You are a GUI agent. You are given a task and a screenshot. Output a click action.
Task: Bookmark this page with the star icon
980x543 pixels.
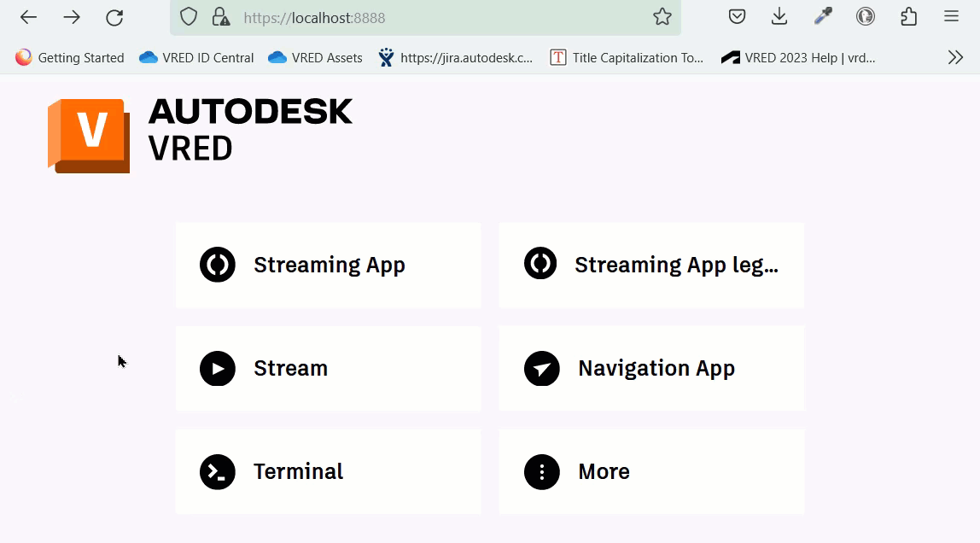pos(662,16)
